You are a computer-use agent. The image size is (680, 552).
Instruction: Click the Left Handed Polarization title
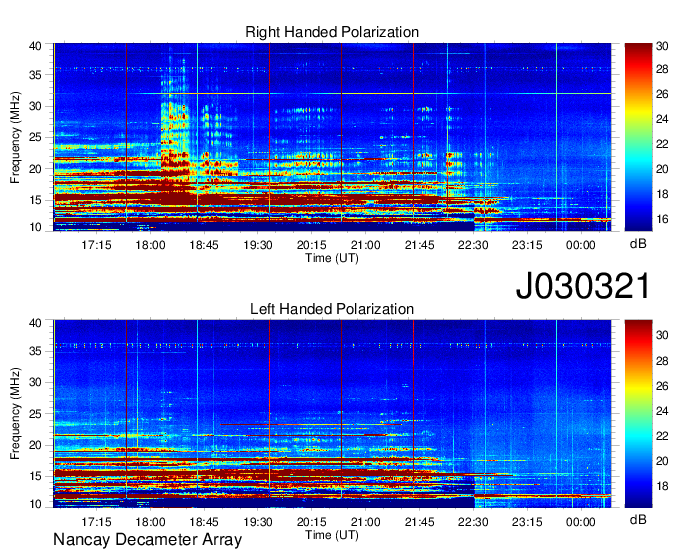[332, 309]
